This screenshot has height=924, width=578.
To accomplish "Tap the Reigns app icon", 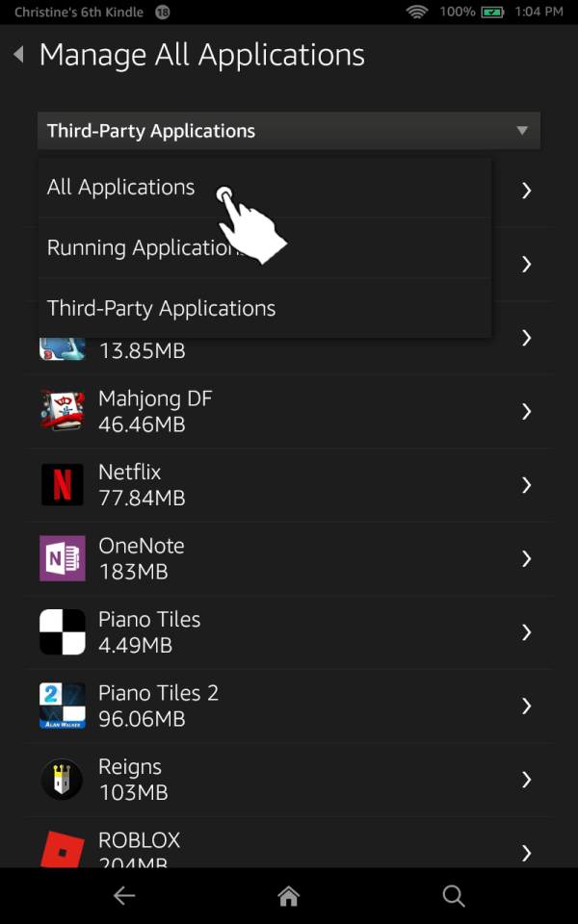I will pos(63,779).
